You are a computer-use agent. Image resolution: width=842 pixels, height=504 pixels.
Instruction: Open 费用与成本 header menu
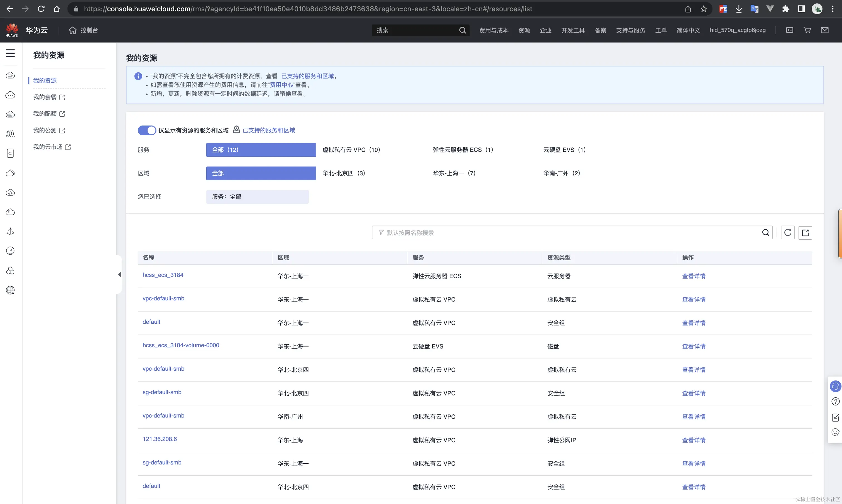(x=493, y=30)
